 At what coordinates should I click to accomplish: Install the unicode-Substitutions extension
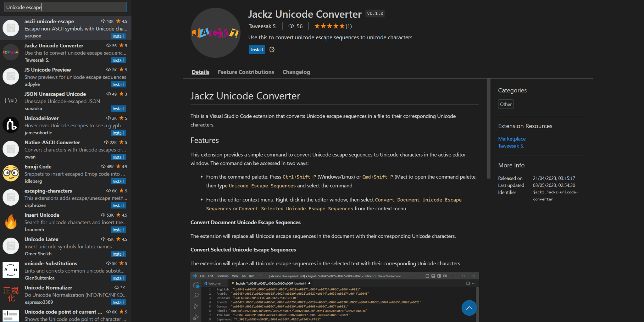coord(118,278)
